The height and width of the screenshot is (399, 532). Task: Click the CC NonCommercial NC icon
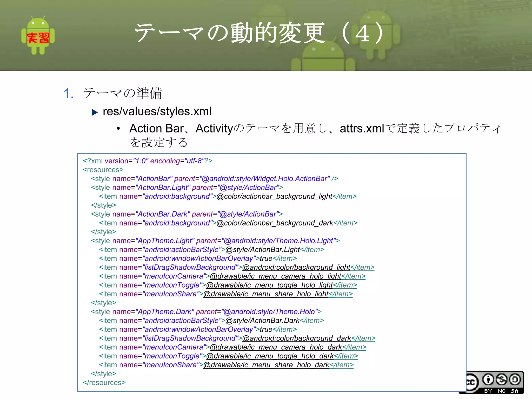point(501,380)
